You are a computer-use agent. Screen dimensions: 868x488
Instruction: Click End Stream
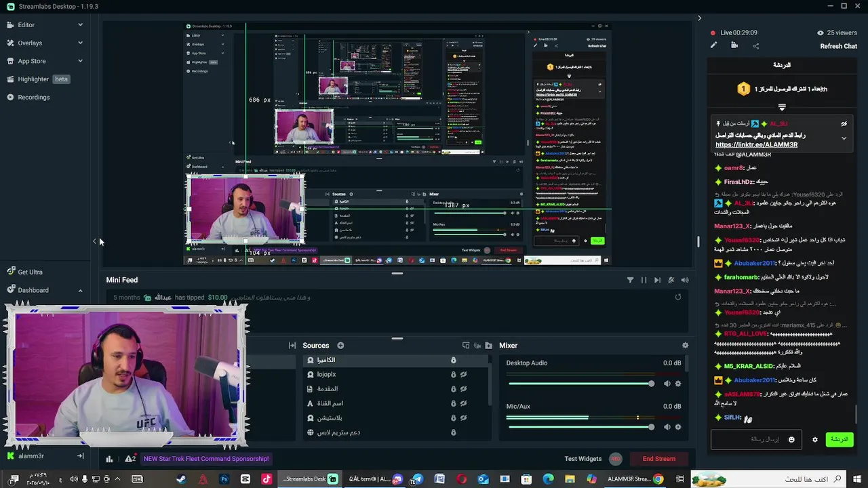(659, 459)
